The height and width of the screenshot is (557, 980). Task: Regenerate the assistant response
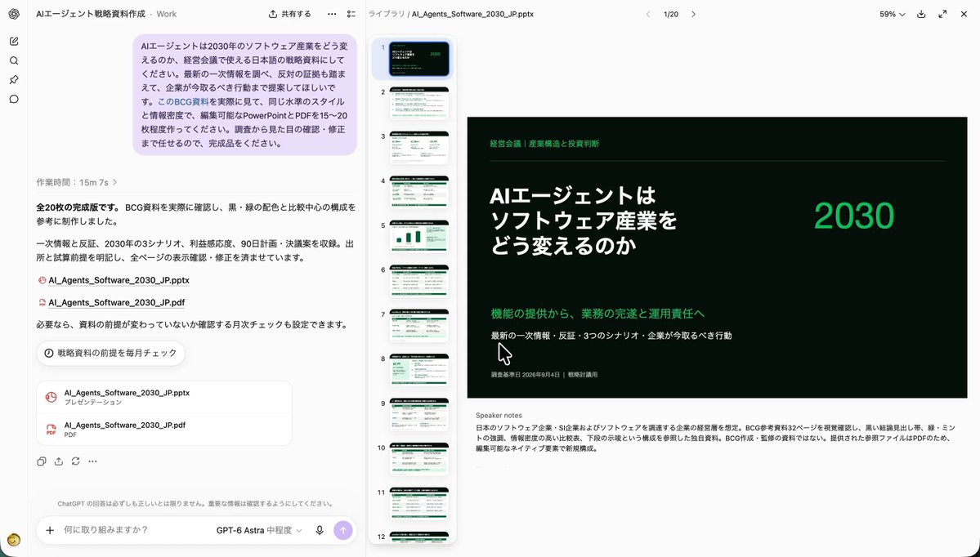(x=76, y=461)
